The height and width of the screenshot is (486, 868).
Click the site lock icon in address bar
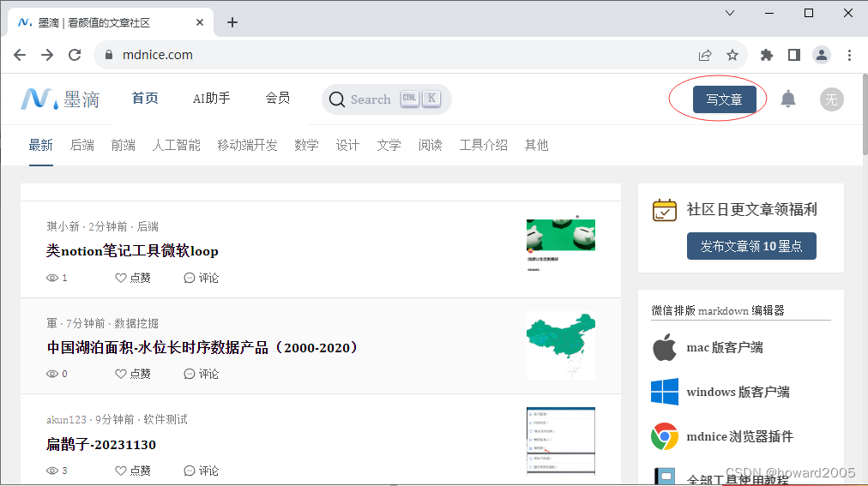[109, 55]
